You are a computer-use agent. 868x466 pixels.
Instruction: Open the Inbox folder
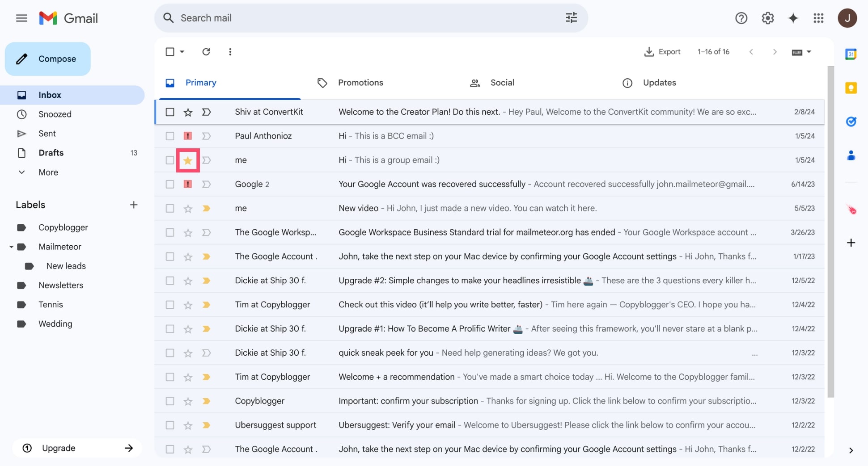72,95
